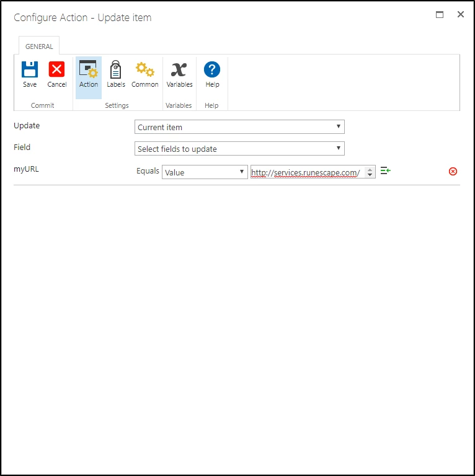Viewport: 475px width, 476px height.
Task: Click the Equals operator text
Action: [148, 171]
